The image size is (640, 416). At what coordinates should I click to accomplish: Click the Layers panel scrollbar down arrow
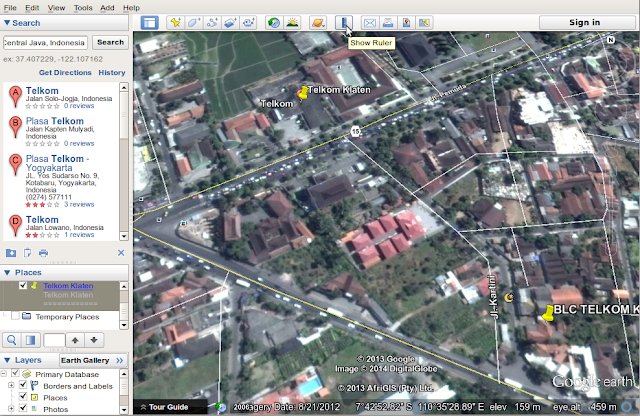124,409
